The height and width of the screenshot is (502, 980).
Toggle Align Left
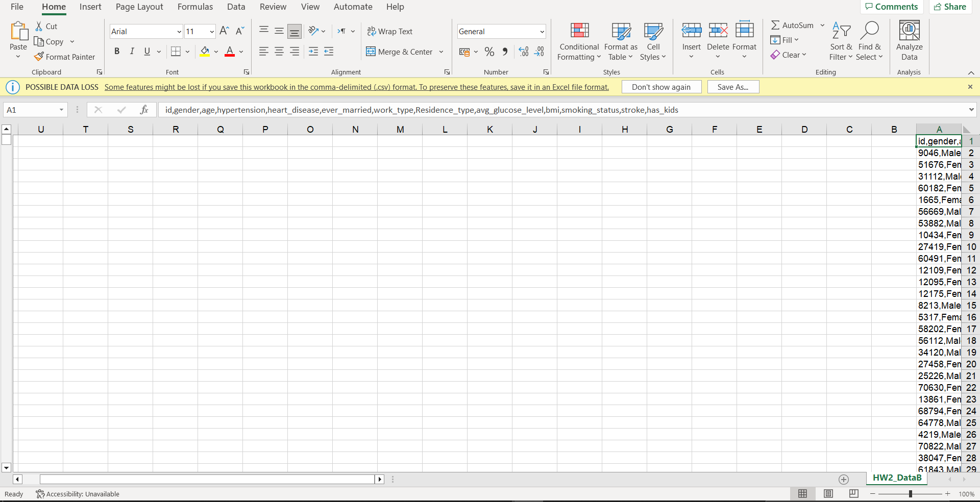pyautogui.click(x=264, y=52)
